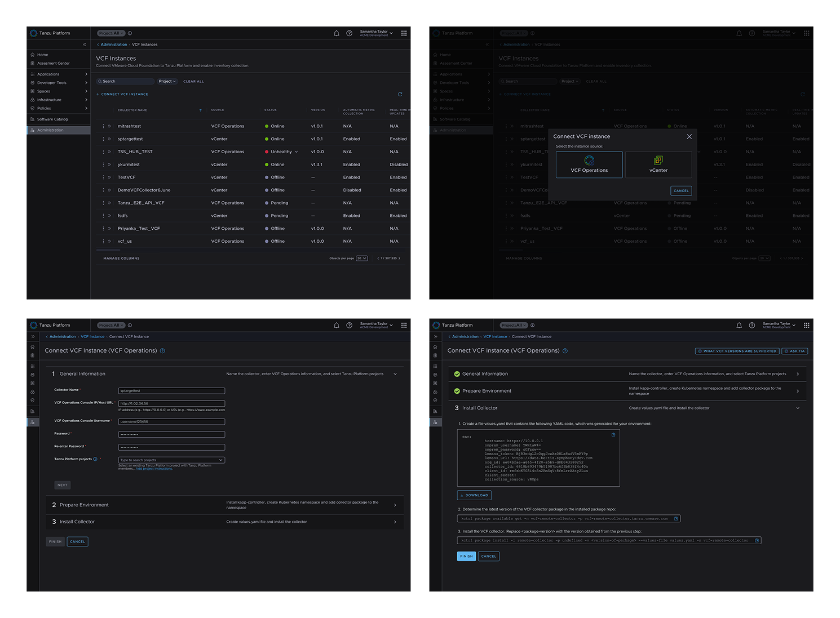Collapse the expanded sidebar with the double-chevron icon

(x=85, y=45)
